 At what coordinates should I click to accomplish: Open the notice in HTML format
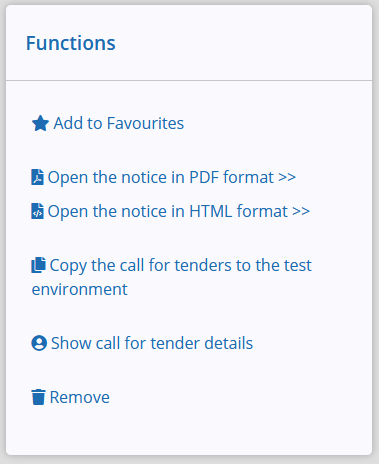coord(171,211)
